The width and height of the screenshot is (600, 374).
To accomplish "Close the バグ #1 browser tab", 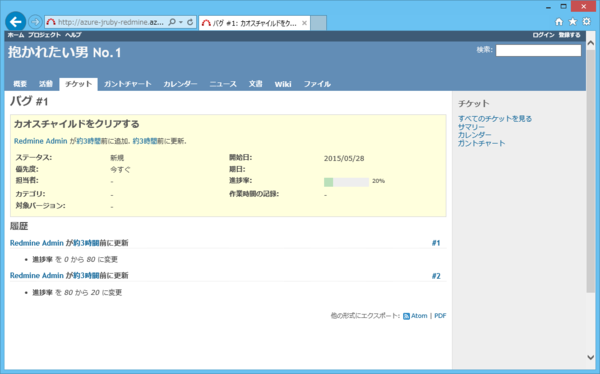I will [x=304, y=23].
